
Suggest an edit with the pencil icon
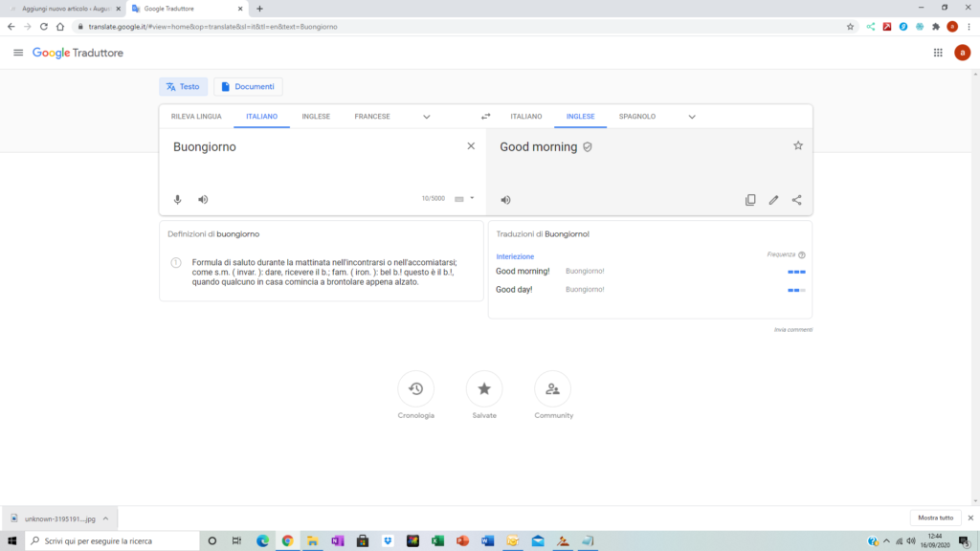(773, 200)
